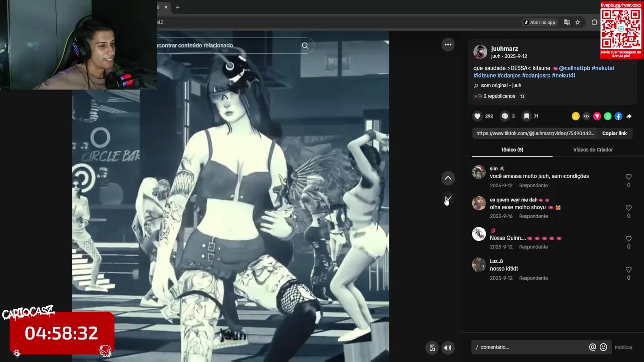The image size is (644, 362).
Task: Reply to 'Nossa Quinn' comment
Action: click(x=533, y=247)
